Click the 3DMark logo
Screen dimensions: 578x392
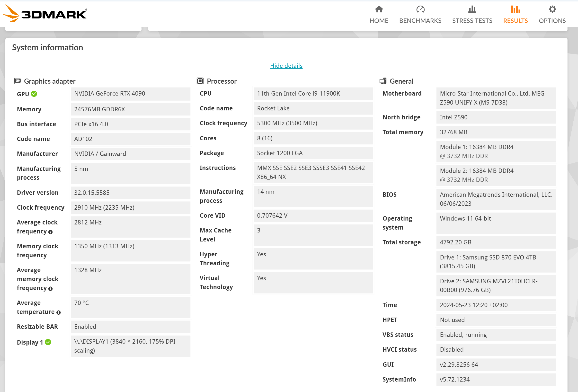tap(45, 13)
